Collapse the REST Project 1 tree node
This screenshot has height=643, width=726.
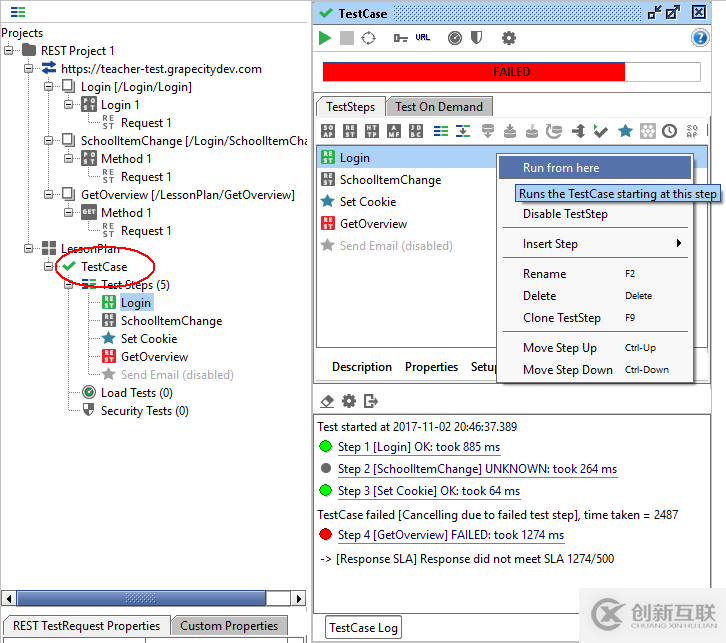tap(10, 51)
